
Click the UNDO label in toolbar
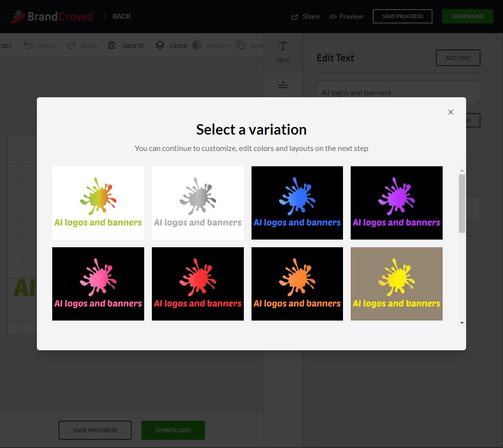tap(46, 46)
